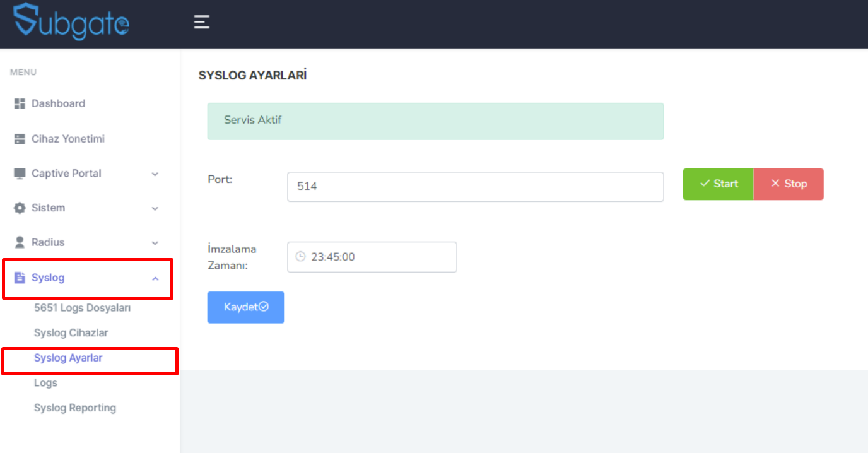This screenshot has width=868, height=453.
Task: Click the Dashboard grid icon
Action: tap(20, 103)
